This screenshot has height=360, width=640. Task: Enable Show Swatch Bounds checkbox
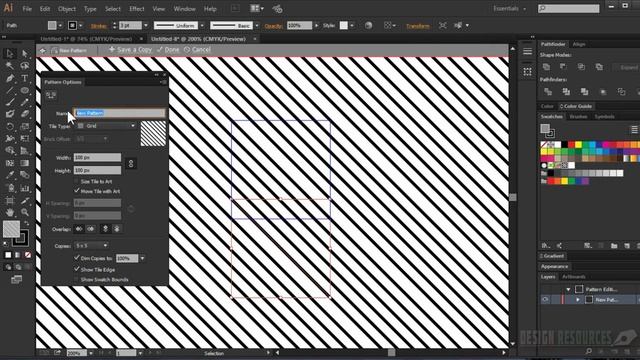pyautogui.click(x=77, y=280)
